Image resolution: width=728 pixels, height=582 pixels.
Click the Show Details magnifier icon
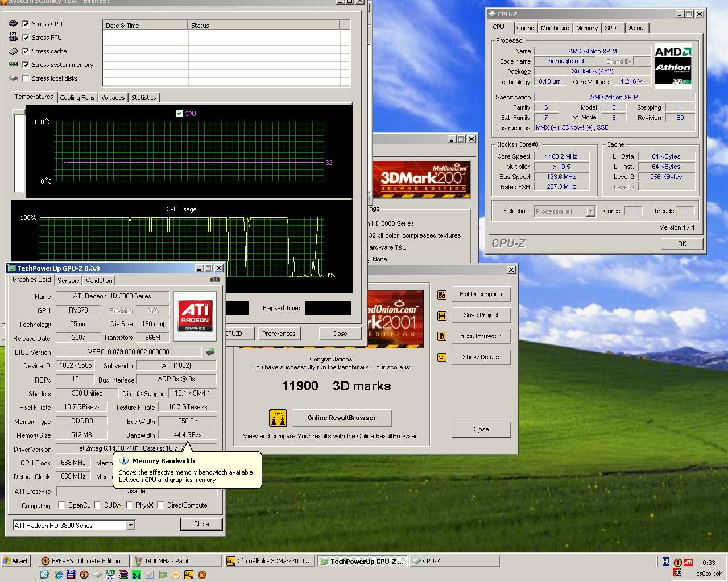tap(441, 357)
